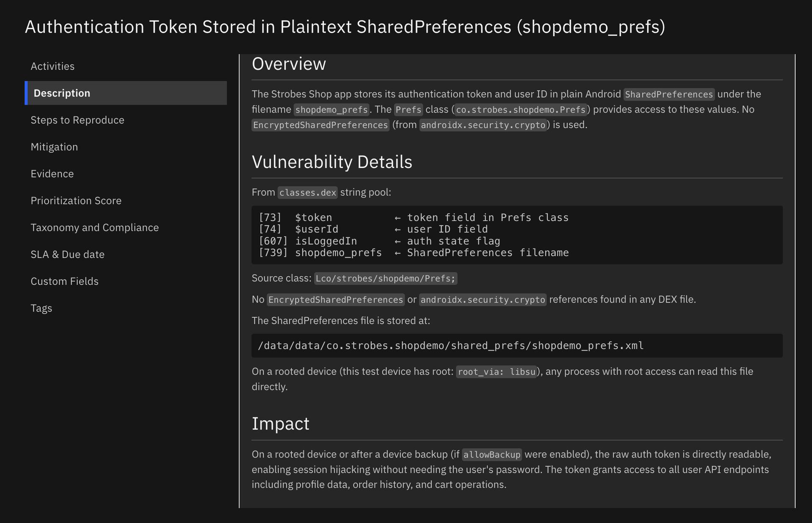Show the Evidence section
Image resolution: width=812 pixels, height=523 pixels.
point(52,173)
